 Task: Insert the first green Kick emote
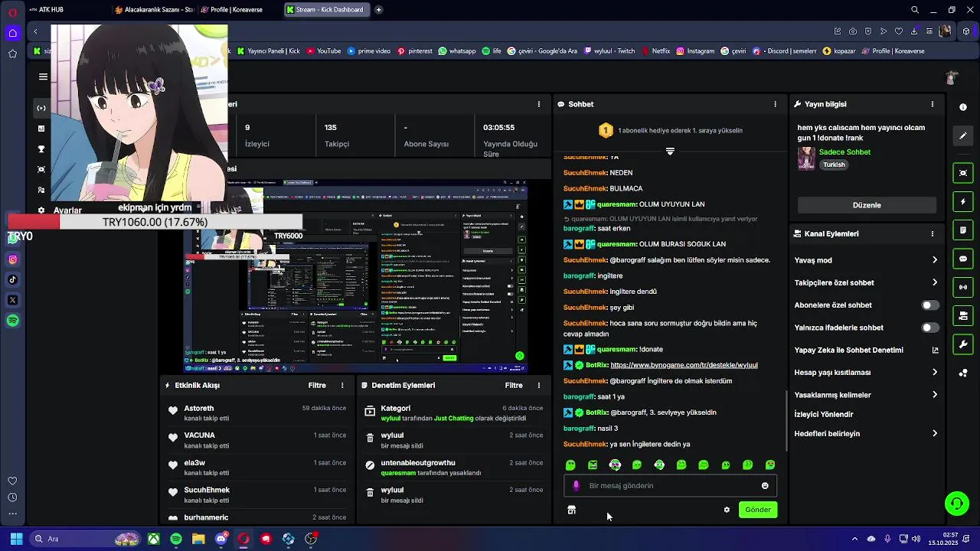(x=570, y=465)
